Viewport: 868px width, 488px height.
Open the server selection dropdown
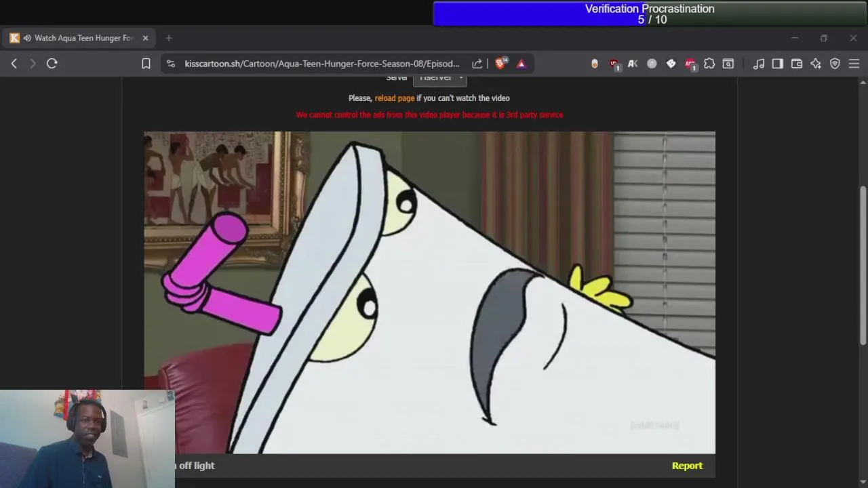point(439,78)
